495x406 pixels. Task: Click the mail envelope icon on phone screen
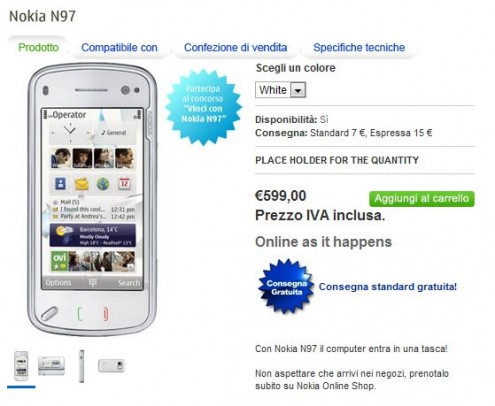click(81, 184)
